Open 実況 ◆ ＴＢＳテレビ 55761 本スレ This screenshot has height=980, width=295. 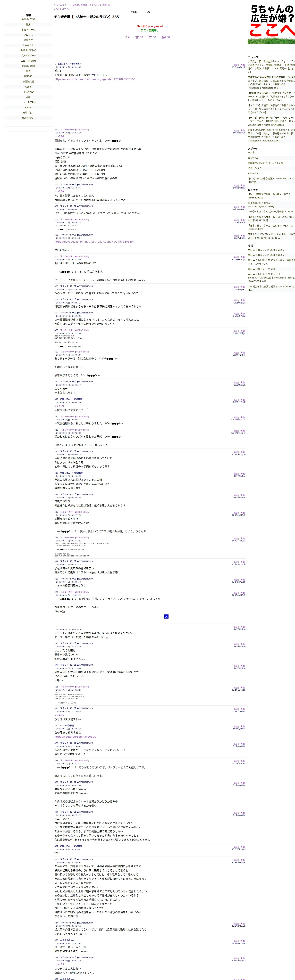(x=266, y=250)
